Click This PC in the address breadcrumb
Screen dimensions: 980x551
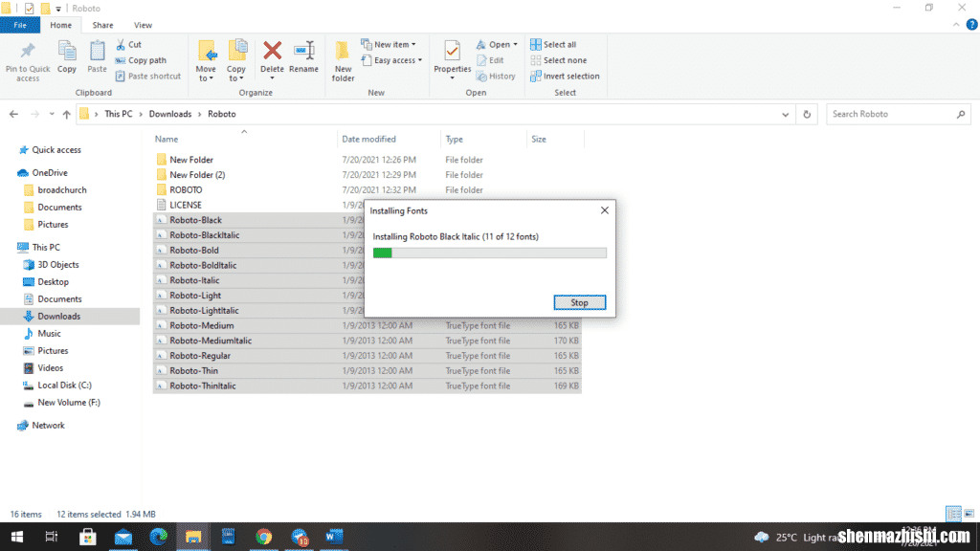(x=118, y=115)
